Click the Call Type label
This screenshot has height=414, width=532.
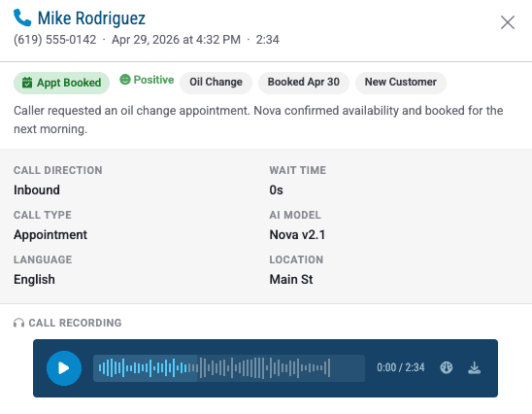(43, 215)
